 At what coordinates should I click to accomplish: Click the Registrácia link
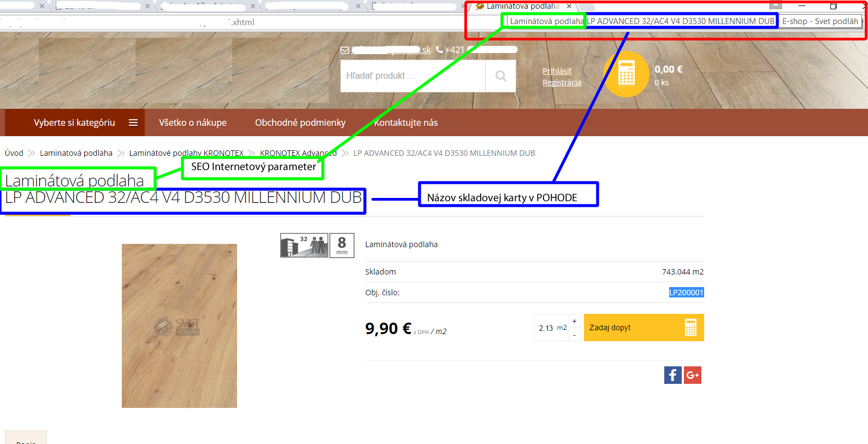click(x=562, y=83)
